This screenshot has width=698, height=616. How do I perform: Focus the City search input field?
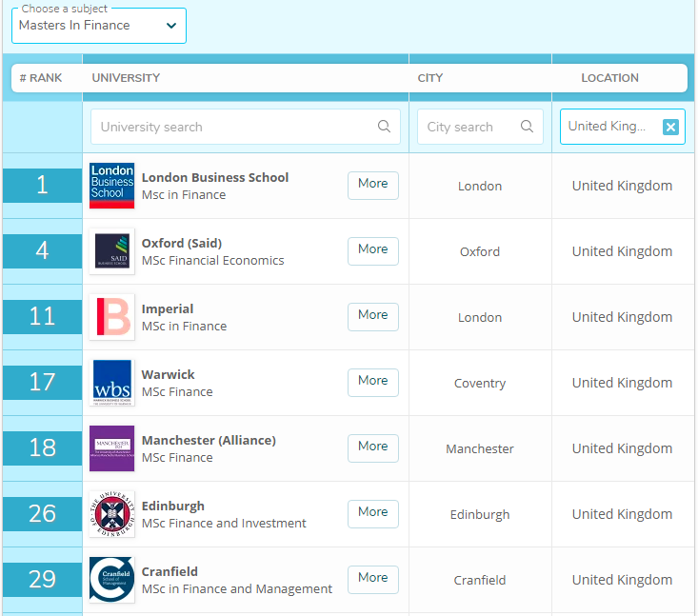point(467,127)
